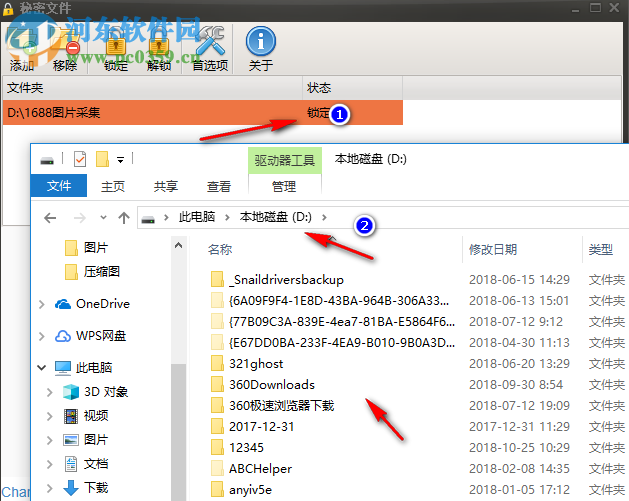Screen dimensions: 629x501
Task: Click the drive icon in Explorer title bar
Action: point(47,160)
